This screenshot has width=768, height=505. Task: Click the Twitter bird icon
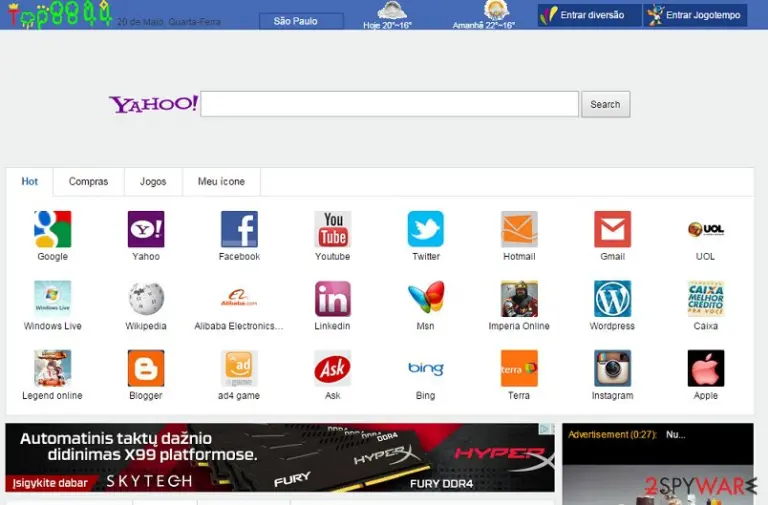(426, 229)
